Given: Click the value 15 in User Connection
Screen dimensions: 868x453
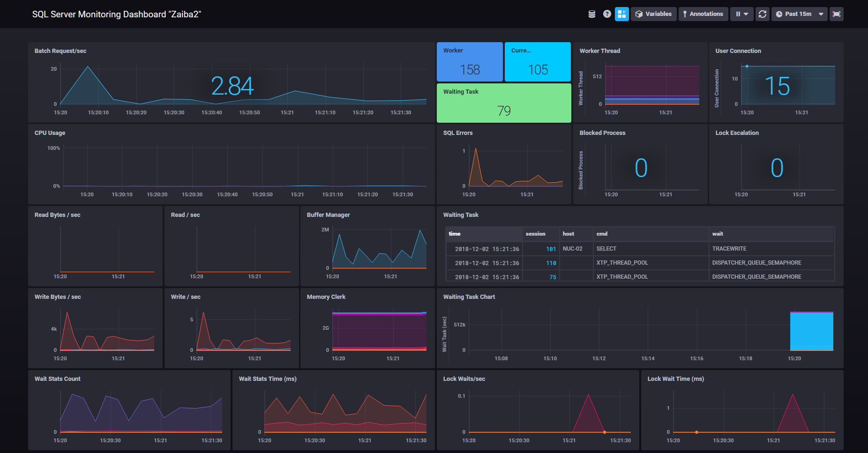Looking at the screenshot, I should tap(777, 86).
